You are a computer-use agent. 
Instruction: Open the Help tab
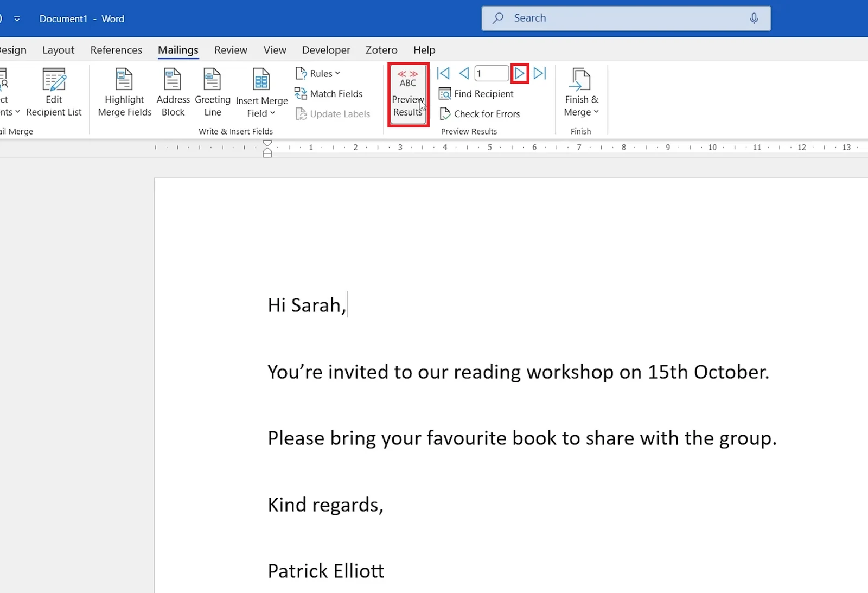point(424,50)
